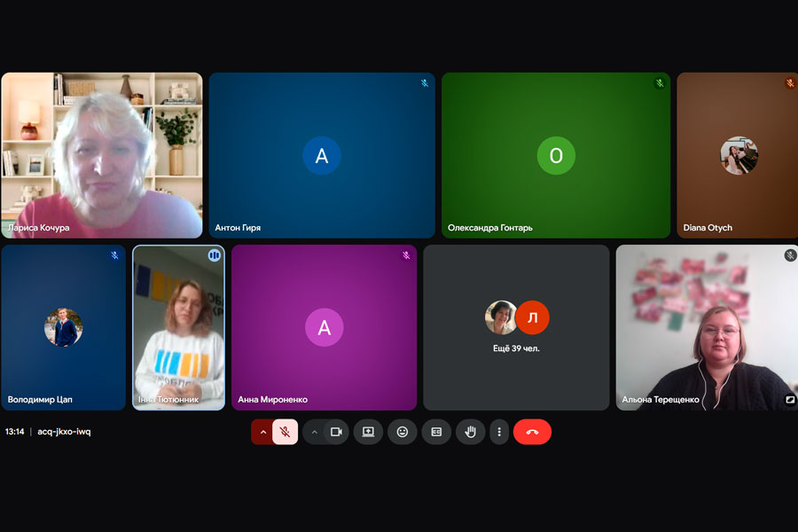Click the pink A avatar of Анна Мироненко
The image size is (798, 532).
pos(325,327)
